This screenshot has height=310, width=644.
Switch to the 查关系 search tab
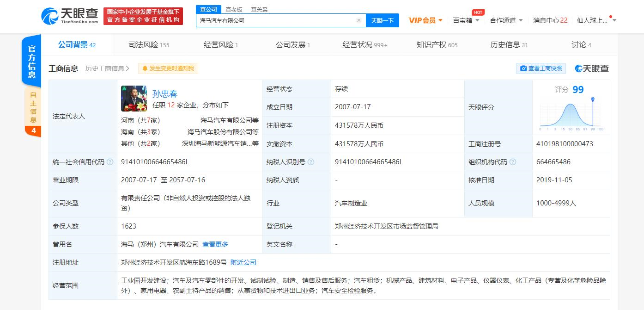[x=259, y=9]
